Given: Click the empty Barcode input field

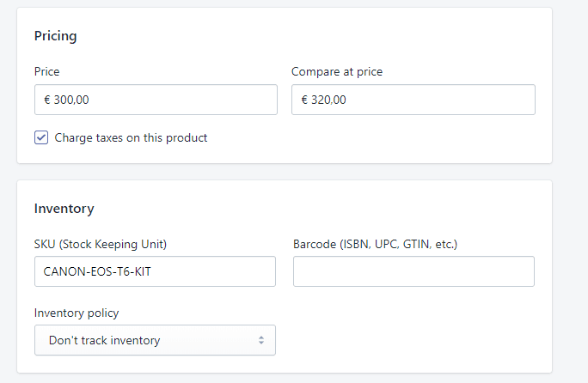Looking at the screenshot, I should [413, 271].
